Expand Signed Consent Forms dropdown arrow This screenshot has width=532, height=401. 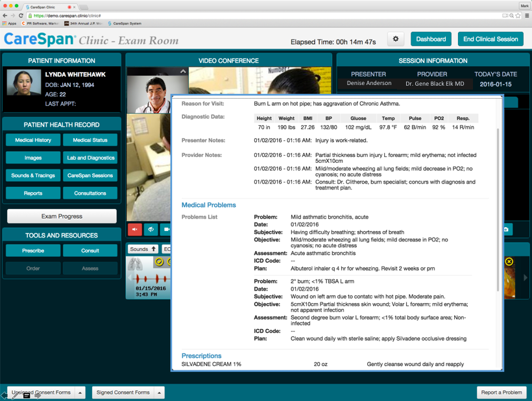point(160,393)
